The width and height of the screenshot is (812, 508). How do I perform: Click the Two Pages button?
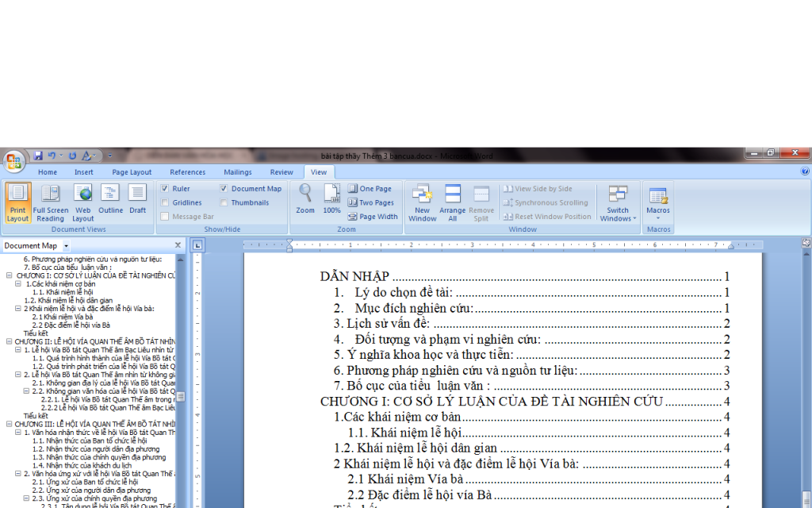click(x=370, y=202)
